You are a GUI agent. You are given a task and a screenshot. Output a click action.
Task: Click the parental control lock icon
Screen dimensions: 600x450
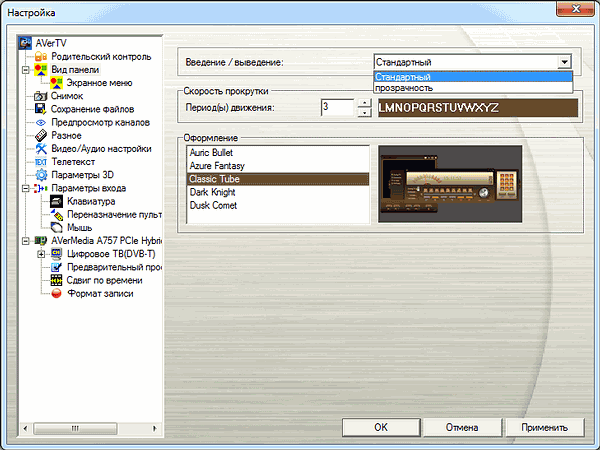41,57
